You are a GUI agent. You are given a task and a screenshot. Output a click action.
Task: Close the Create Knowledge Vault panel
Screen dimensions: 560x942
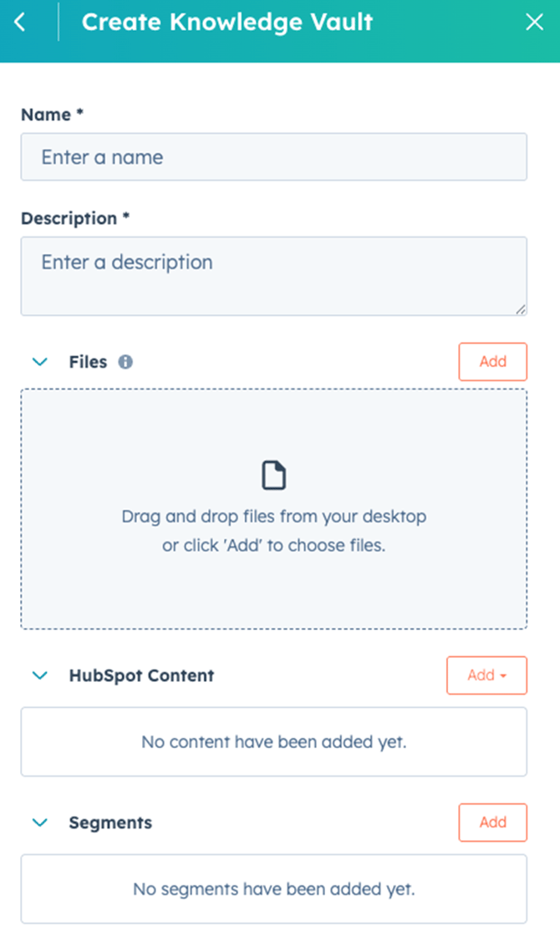(x=534, y=23)
